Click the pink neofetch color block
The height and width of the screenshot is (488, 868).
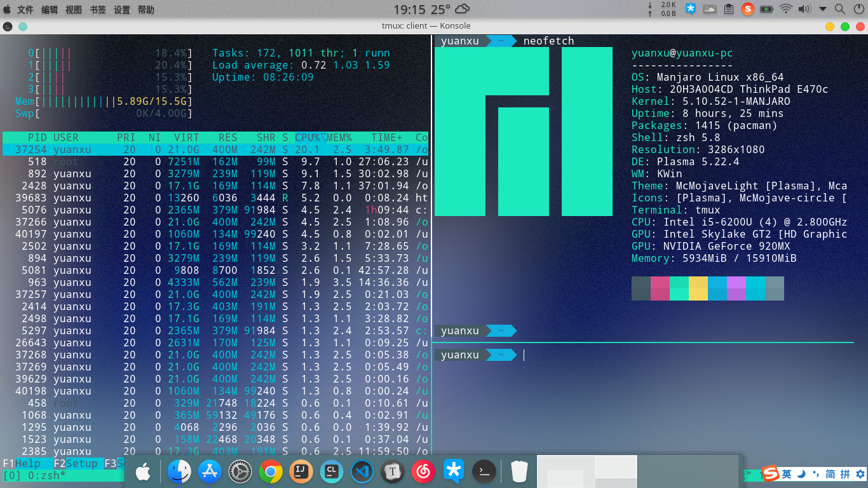pyautogui.click(x=660, y=288)
